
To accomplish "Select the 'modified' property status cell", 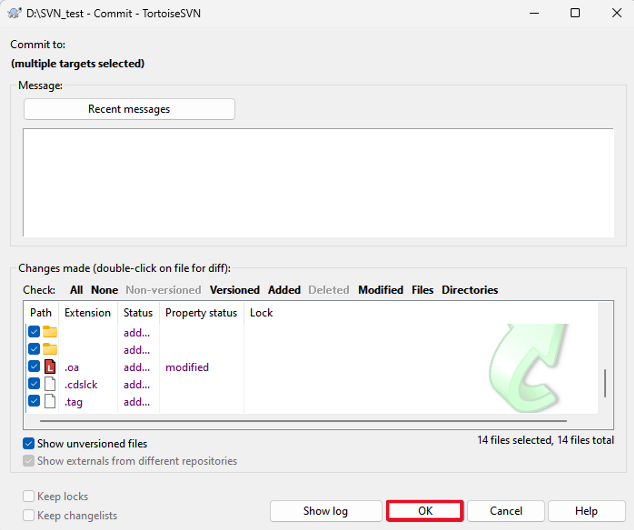I will [187, 367].
